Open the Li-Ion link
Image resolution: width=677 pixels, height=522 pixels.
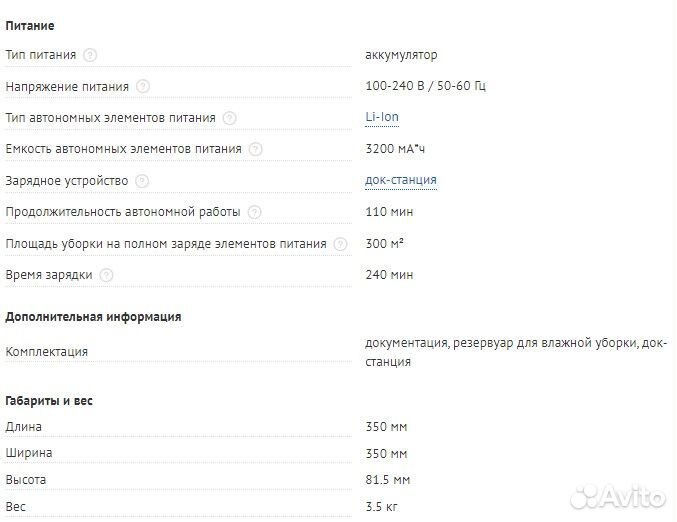point(382,117)
